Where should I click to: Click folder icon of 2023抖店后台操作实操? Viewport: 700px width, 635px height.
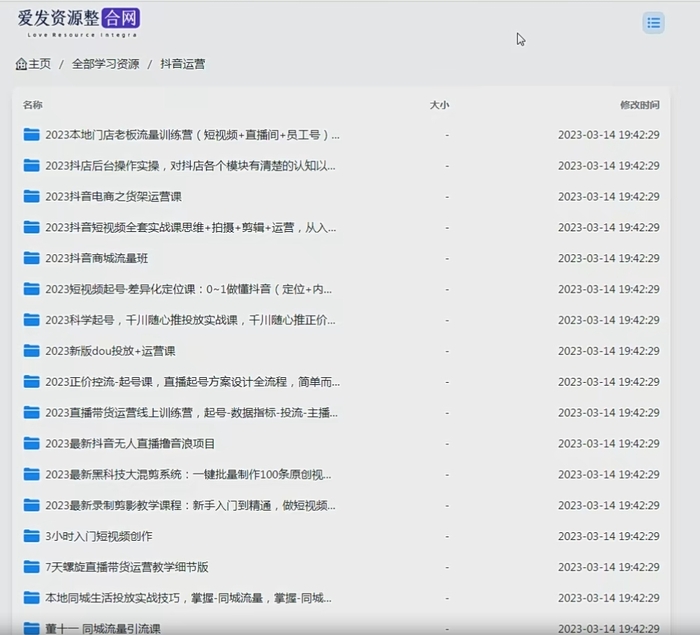(x=31, y=166)
